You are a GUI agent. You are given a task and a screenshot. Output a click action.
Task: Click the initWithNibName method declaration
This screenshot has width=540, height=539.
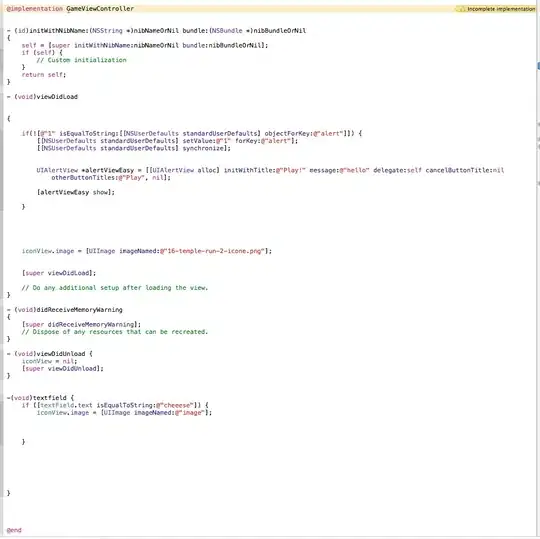(156, 31)
